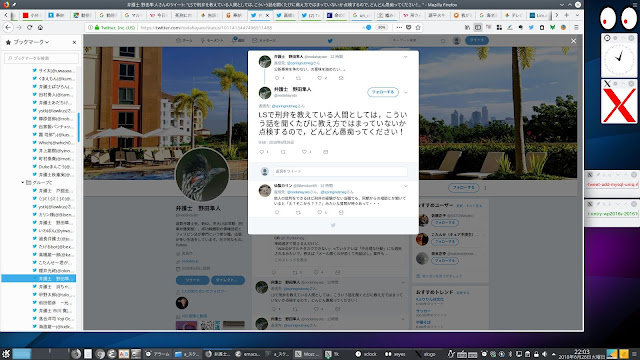
Task: Click Twitter keyword search field
Action: pyautogui.click(x=418, y=40)
